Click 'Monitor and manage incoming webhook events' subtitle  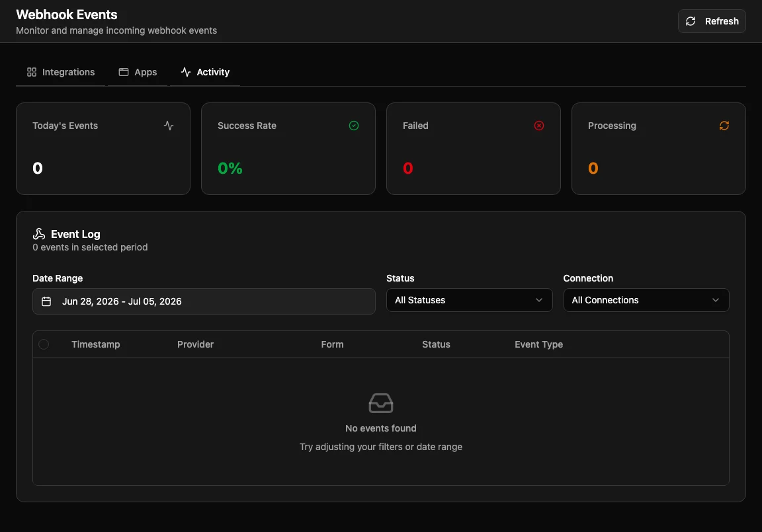116,30
